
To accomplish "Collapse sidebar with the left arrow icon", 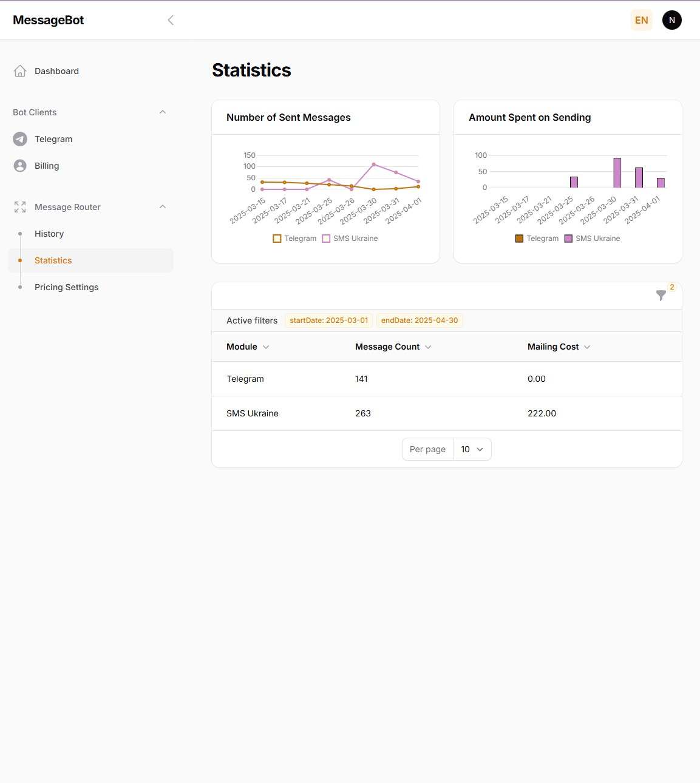I will tap(171, 20).
